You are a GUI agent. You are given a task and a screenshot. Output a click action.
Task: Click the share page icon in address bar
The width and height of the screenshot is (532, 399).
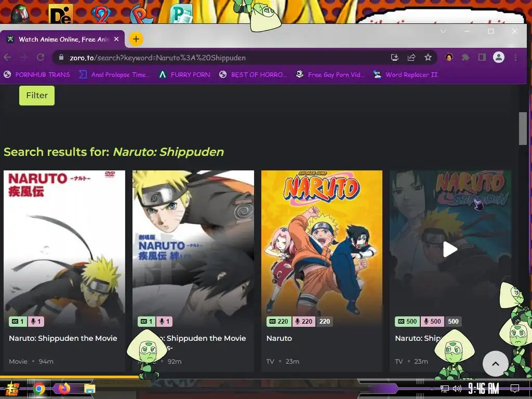(x=411, y=57)
